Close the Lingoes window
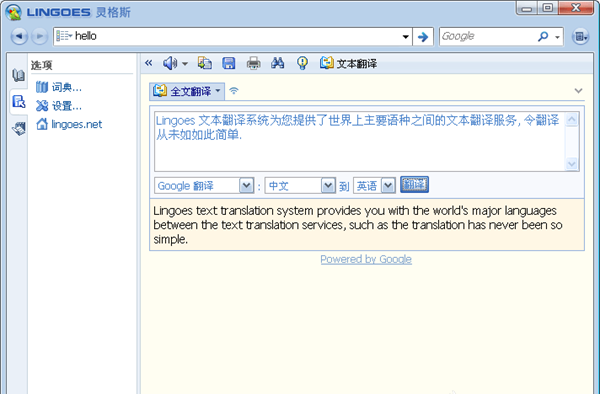Screen dimensions: 600x394 tap(576, 8)
